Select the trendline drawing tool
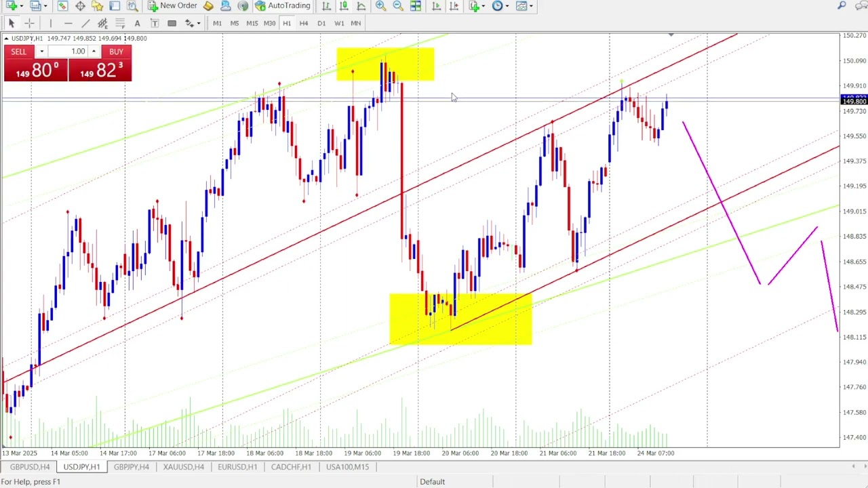Viewport: 868px width, 488px height. point(85,23)
